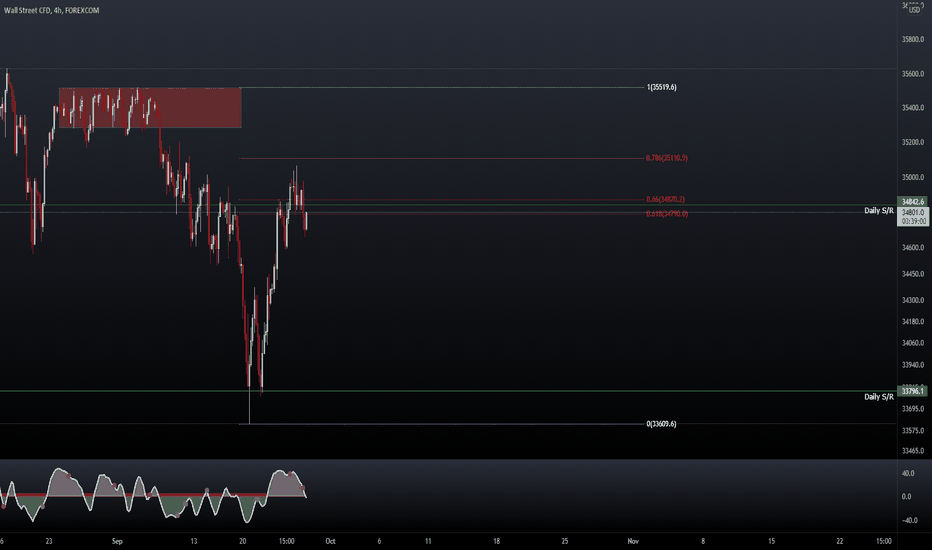
Task: Click the Sep label on time axis
Action: point(117,541)
